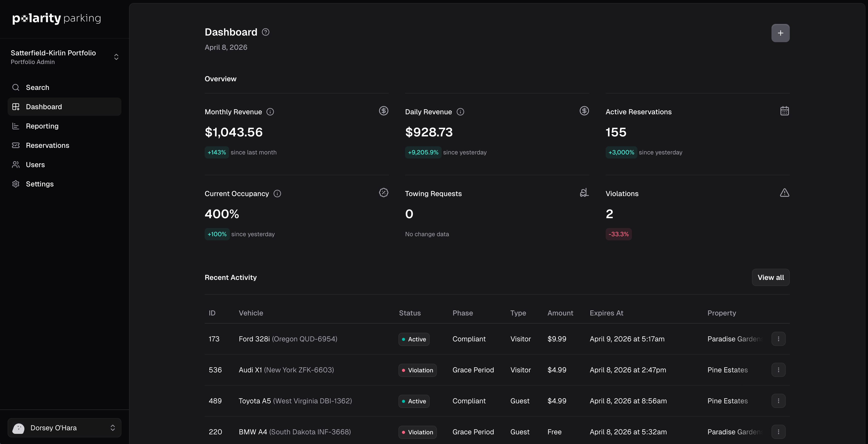Open row actions for Audi X1

(778, 370)
